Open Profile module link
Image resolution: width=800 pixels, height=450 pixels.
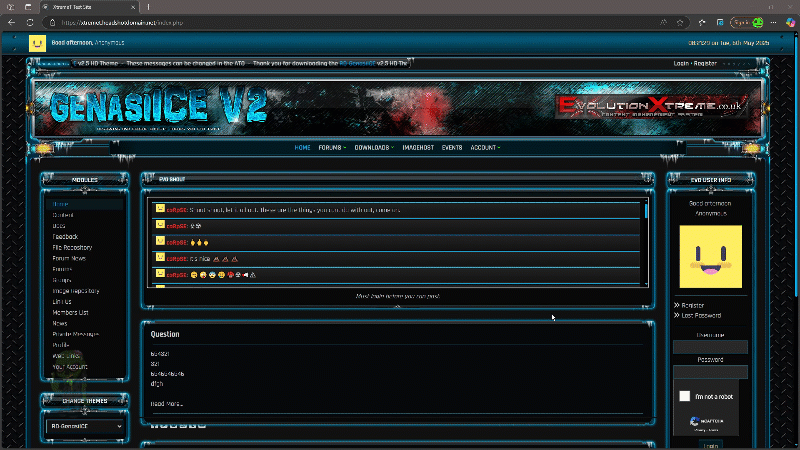(x=61, y=345)
